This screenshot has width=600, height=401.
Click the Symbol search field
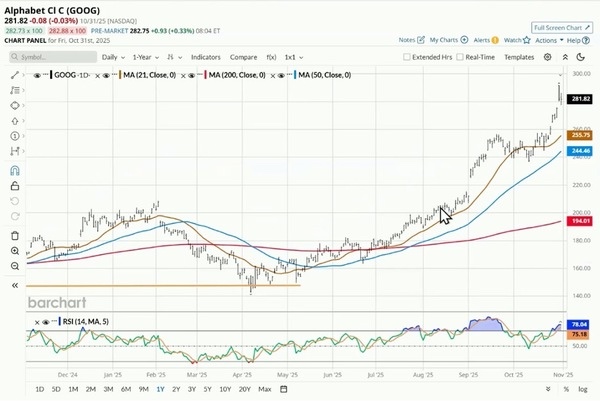point(57,58)
